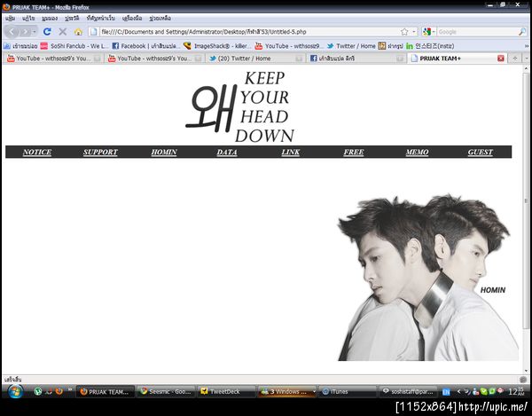Image resolution: width=532 pixels, height=416 pixels.
Task: Click the SUPPORT navigation link
Action: [x=100, y=152]
